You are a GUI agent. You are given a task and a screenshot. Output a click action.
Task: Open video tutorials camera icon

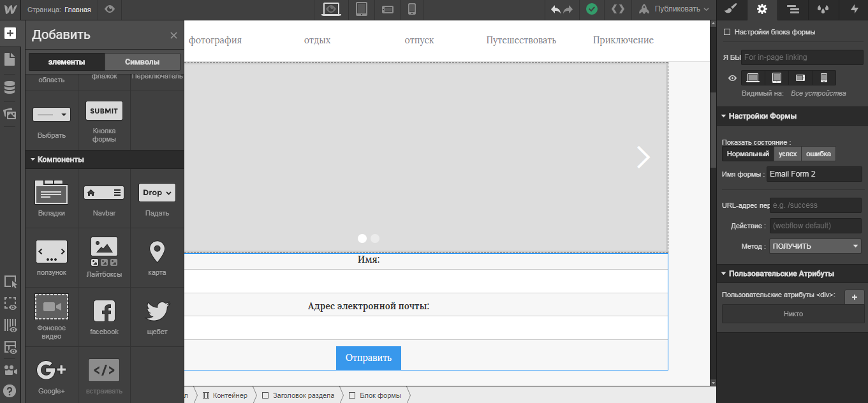tap(10, 370)
